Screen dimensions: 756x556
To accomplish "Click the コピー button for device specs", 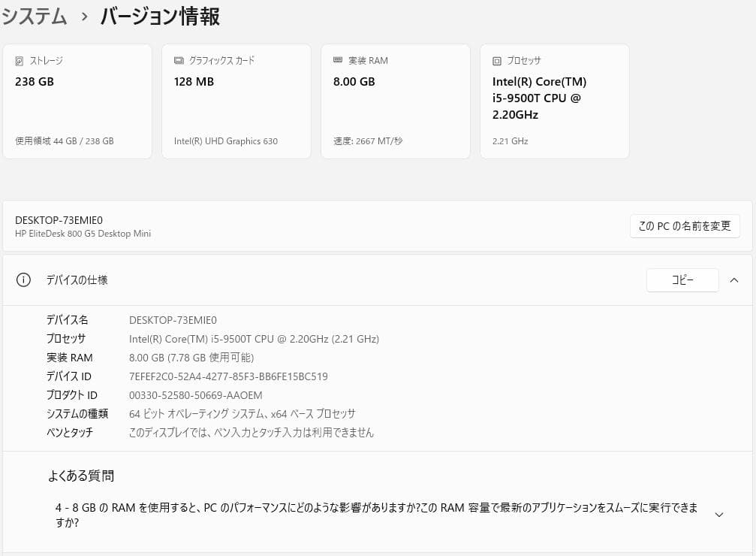I will 682,280.
